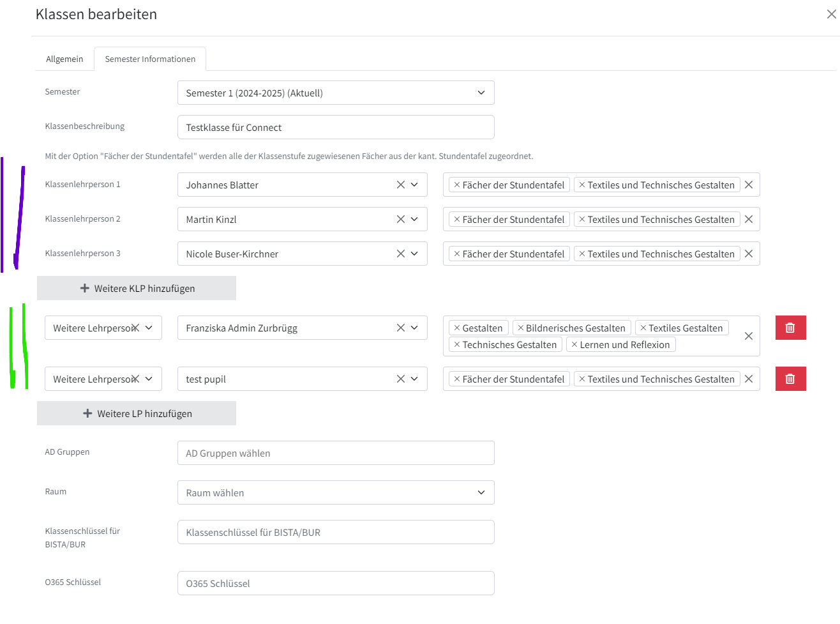The image size is (840, 624).
Task: Expand the Nicole Buser-Kirchner teacher dropdown
Action: pyautogui.click(x=414, y=254)
